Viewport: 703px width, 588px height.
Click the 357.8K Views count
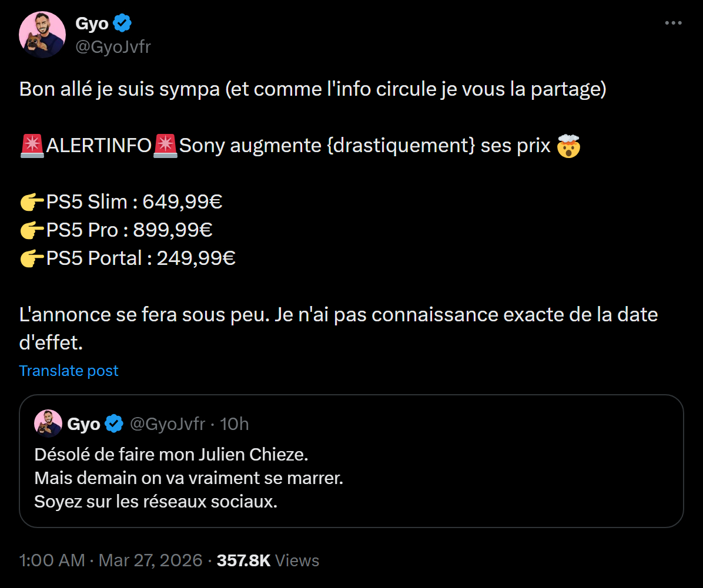pyautogui.click(x=268, y=560)
